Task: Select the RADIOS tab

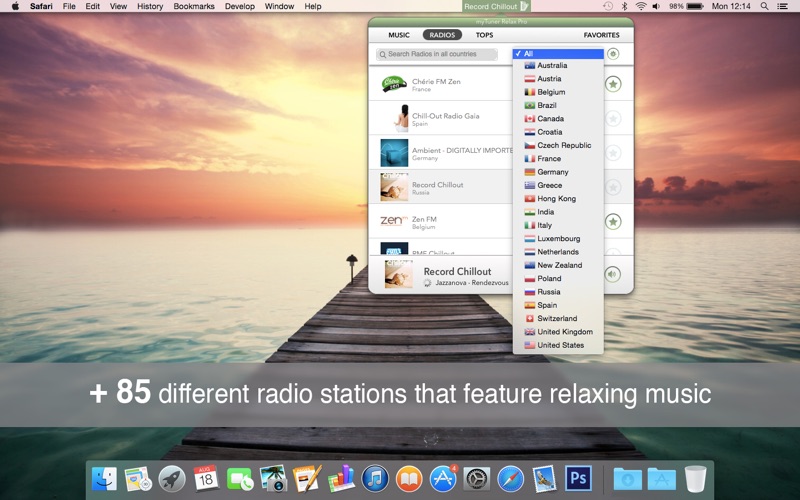Action: pyautogui.click(x=442, y=35)
